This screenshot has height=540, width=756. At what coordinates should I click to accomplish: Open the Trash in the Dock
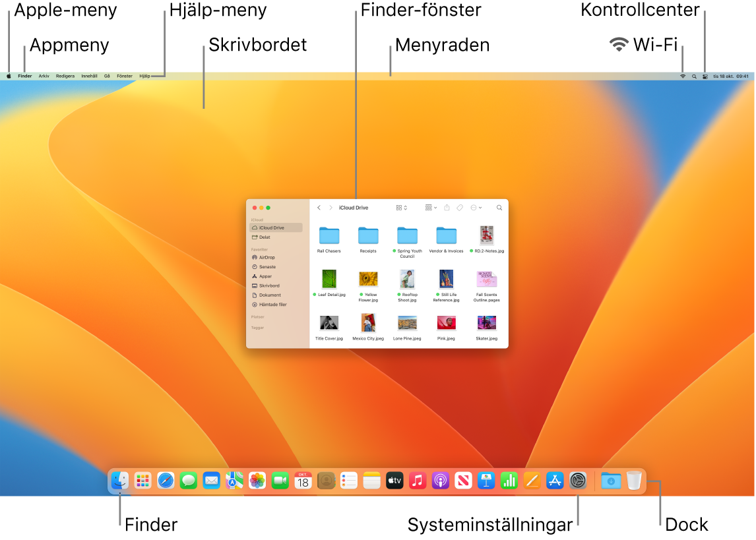pyautogui.click(x=633, y=481)
